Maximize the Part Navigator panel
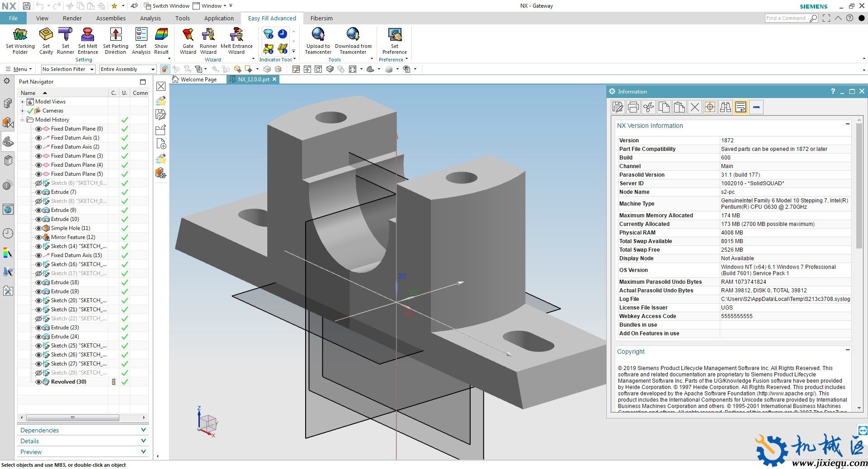Screen dimensions: 868x469 tap(143, 82)
